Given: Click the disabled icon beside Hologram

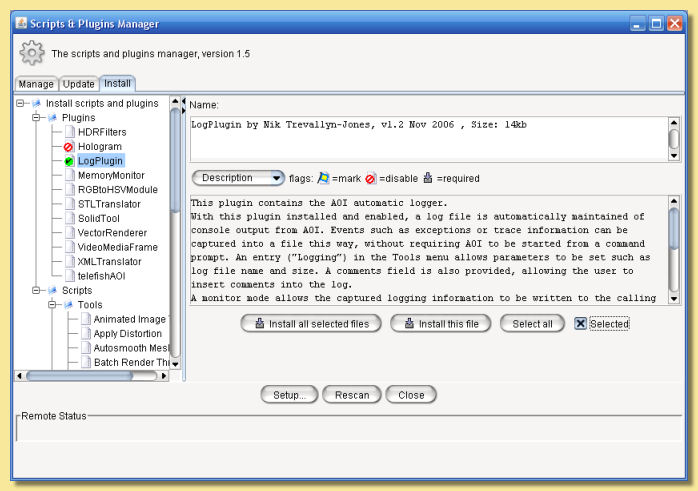Looking at the screenshot, I should 69,146.
